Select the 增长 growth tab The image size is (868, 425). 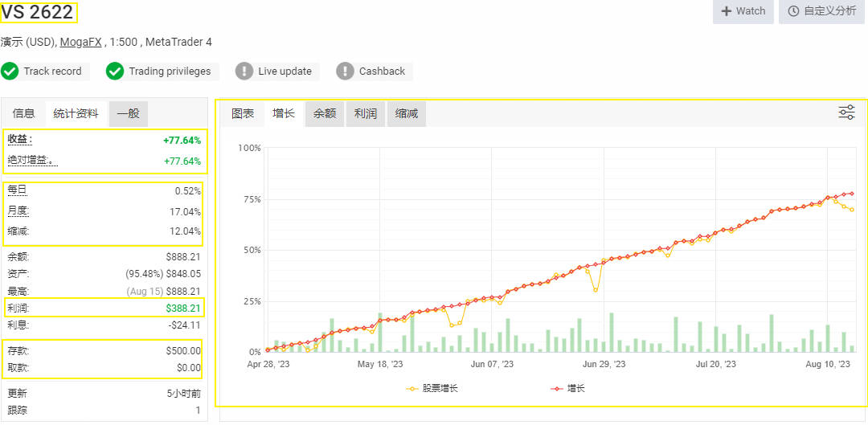(284, 113)
